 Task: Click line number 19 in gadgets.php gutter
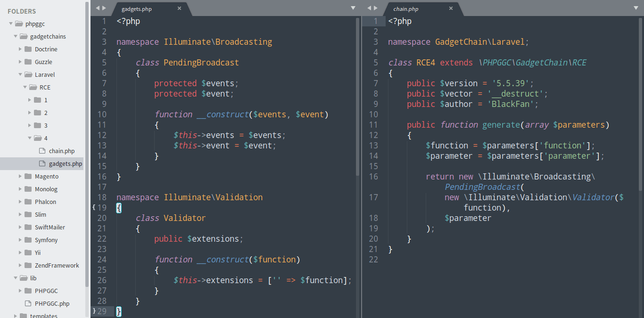coord(102,207)
